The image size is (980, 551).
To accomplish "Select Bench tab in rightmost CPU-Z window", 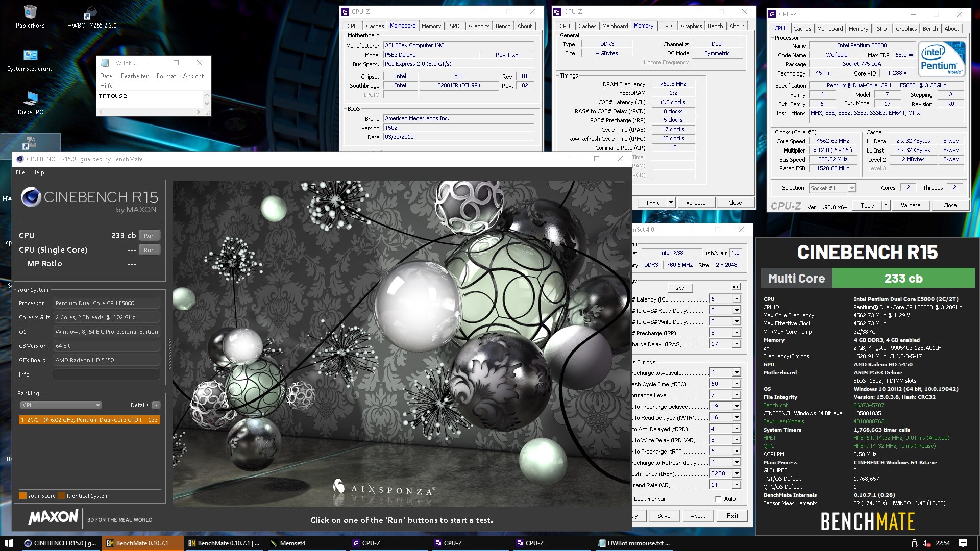I will (x=930, y=29).
